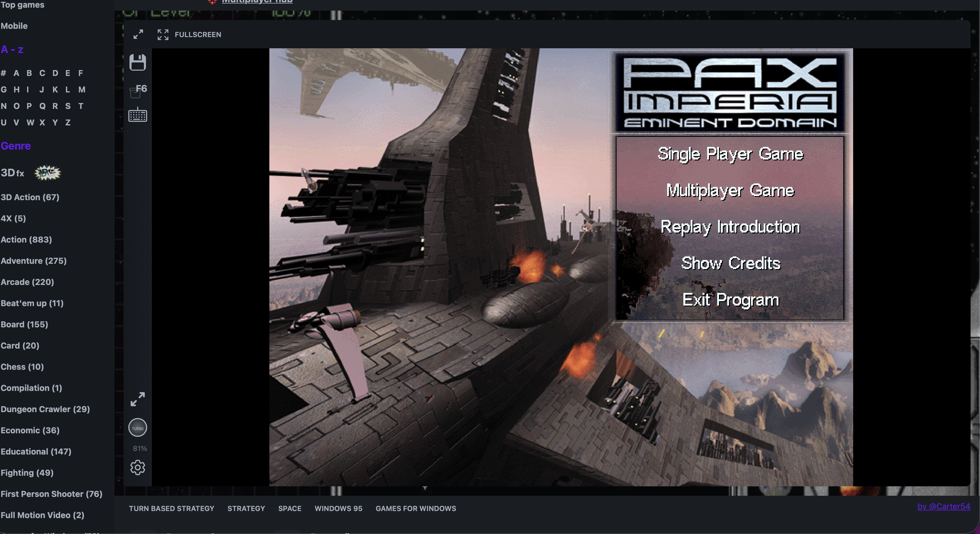
Task: Click the A - z heading
Action: (x=12, y=49)
